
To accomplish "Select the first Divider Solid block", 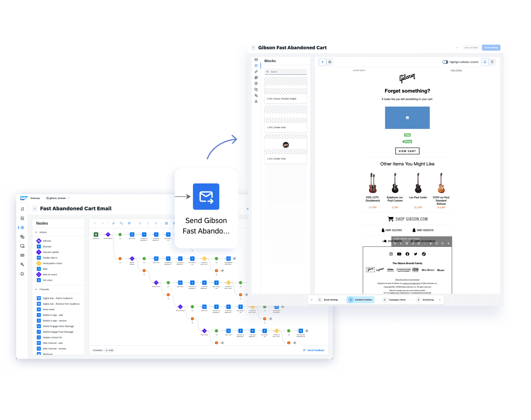I will click(x=286, y=119).
